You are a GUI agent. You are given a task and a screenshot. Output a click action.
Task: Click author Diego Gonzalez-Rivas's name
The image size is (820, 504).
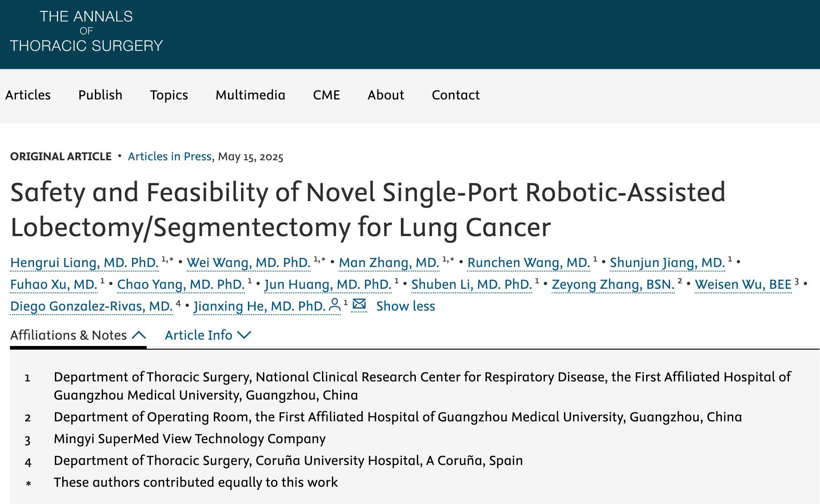click(x=91, y=306)
